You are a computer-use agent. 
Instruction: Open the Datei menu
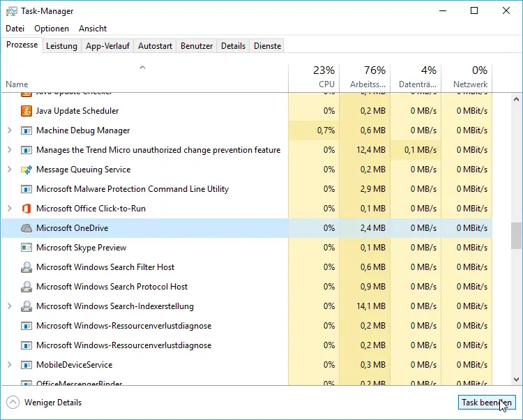15,29
